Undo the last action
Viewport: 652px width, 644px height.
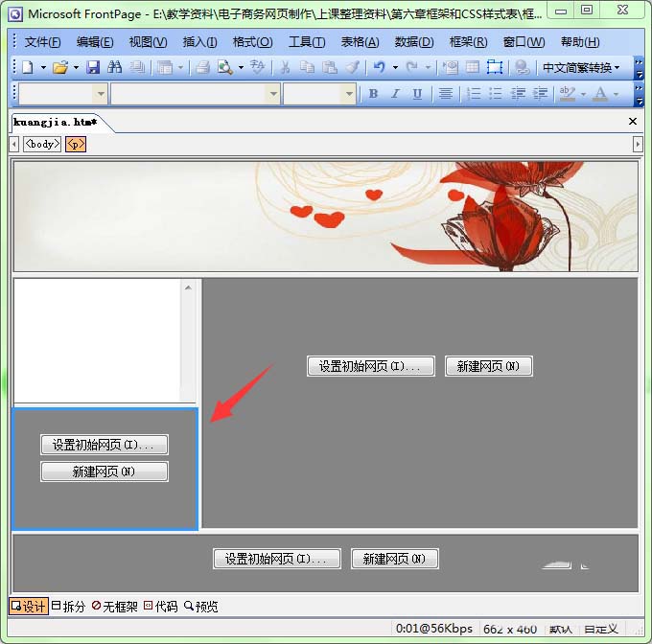pos(379,67)
